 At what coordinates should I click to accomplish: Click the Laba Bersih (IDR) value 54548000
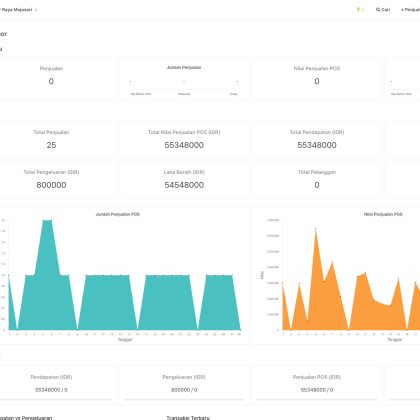point(184,185)
